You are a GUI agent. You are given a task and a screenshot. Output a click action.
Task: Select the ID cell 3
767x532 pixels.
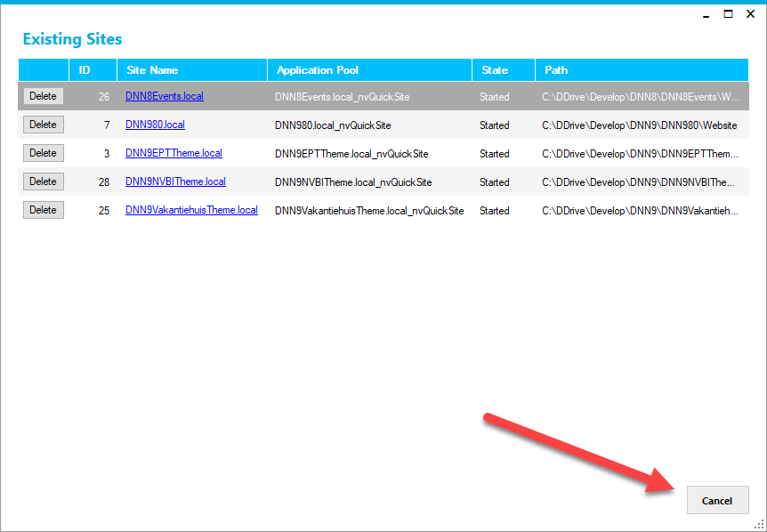pyautogui.click(x=93, y=154)
